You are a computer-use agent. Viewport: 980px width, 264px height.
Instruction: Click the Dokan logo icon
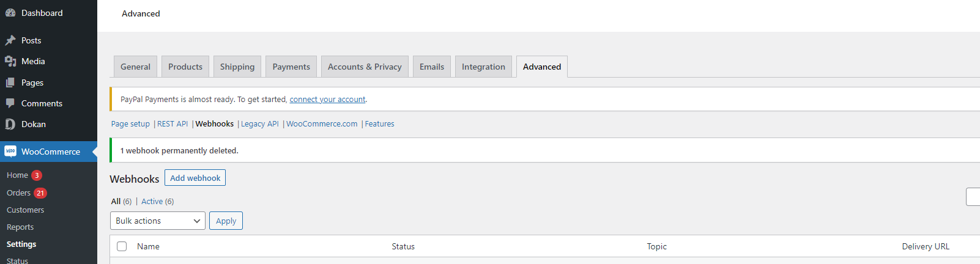10,124
